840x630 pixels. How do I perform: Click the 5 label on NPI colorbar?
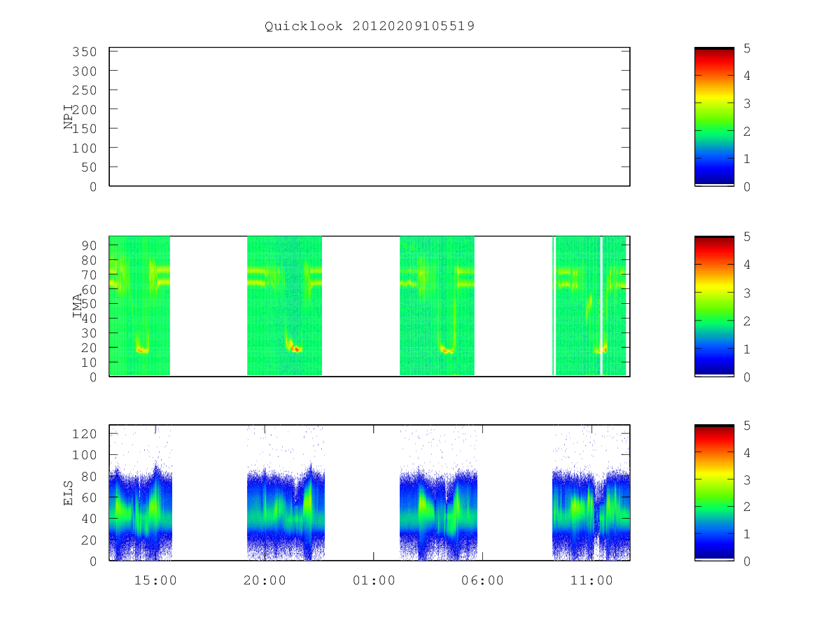click(x=747, y=48)
